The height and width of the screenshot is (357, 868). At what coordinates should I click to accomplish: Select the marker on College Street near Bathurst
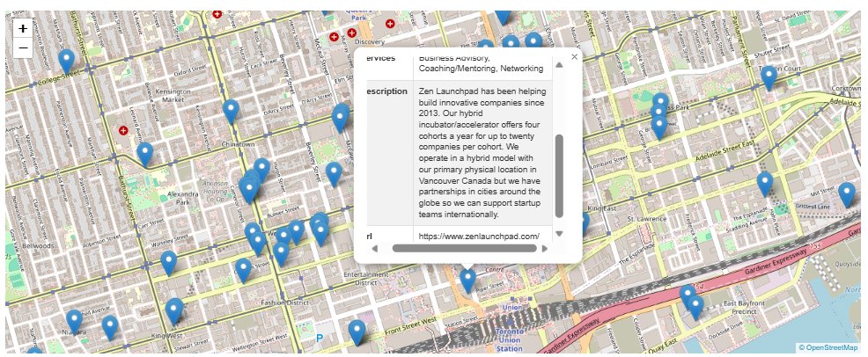[66, 61]
